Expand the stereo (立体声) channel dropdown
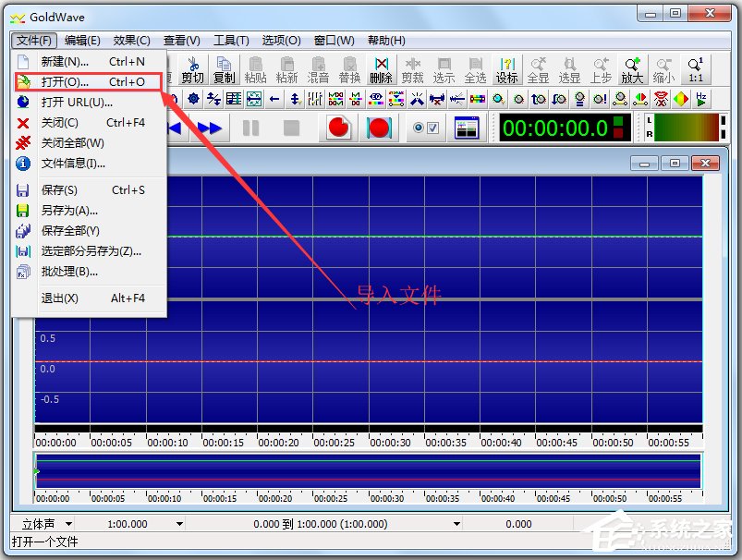Screen dimensions: 742x560 tap(68, 524)
